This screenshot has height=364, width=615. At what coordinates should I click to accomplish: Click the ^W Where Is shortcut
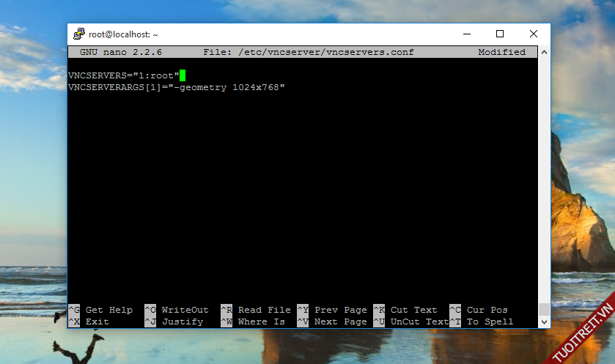(253, 322)
